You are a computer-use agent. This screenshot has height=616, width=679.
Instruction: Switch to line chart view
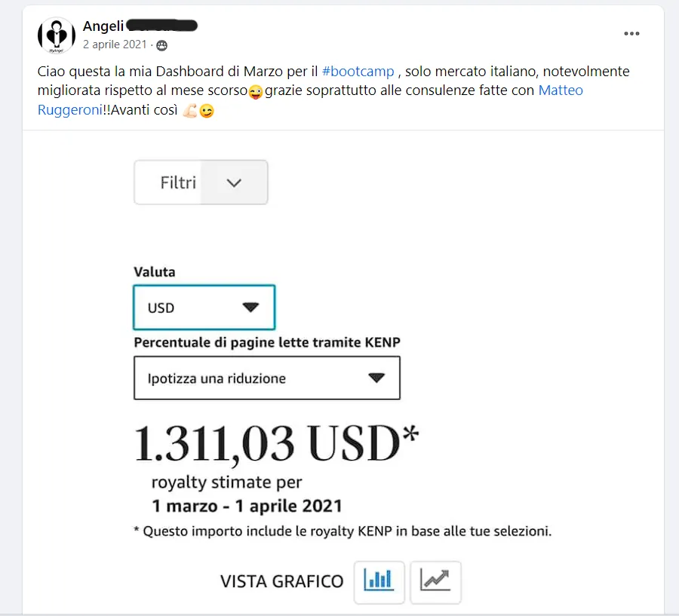point(435,582)
